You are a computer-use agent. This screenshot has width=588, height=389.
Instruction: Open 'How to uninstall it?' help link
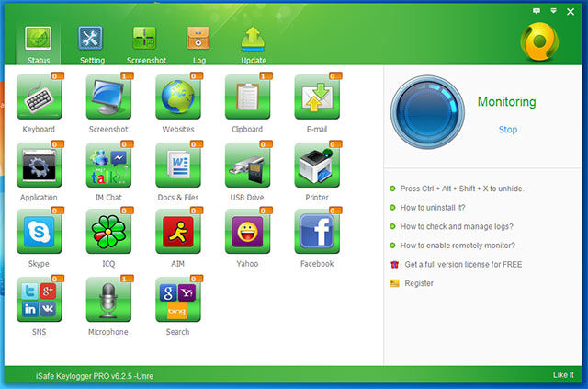pyautogui.click(x=433, y=208)
